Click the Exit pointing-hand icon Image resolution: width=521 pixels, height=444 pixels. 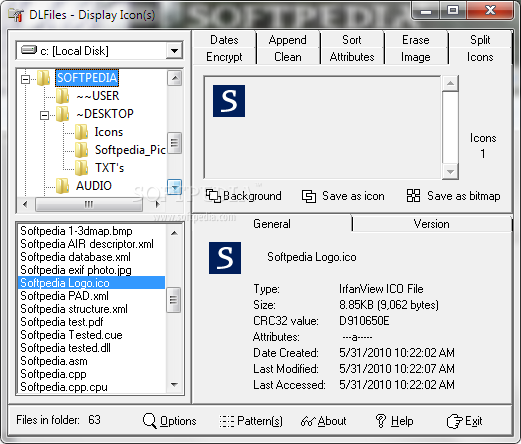(454, 421)
